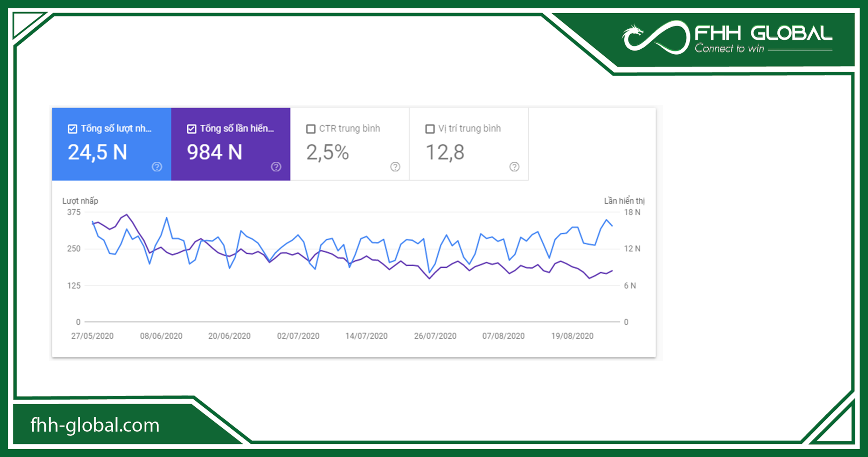868x457 pixels.
Task: Click the help icon under Vị trí trung bình
Action: coord(514,167)
